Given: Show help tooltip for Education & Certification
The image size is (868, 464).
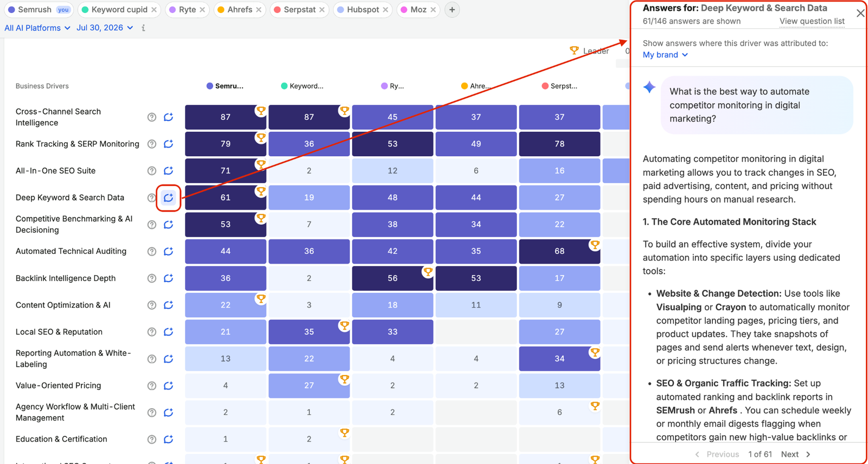Looking at the screenshot, I should [x=152, y=440].
